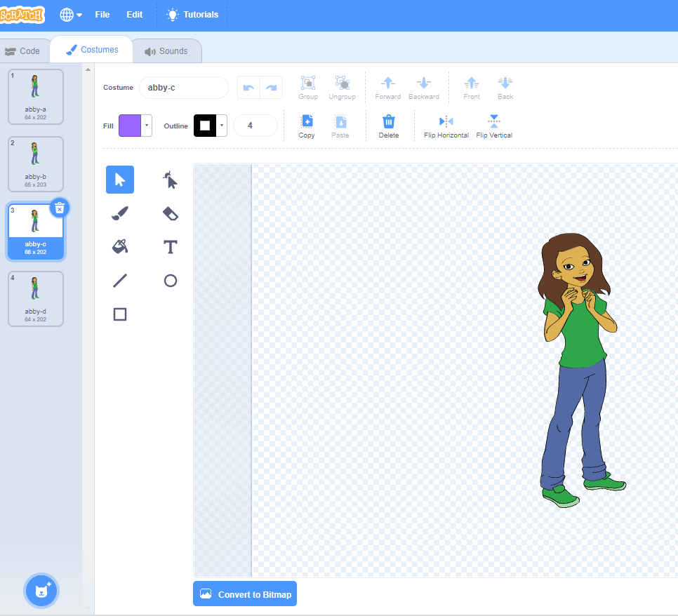This screenshot has height=616, width=678.
Task: Redo the costume edit
Action: point(272,88)
